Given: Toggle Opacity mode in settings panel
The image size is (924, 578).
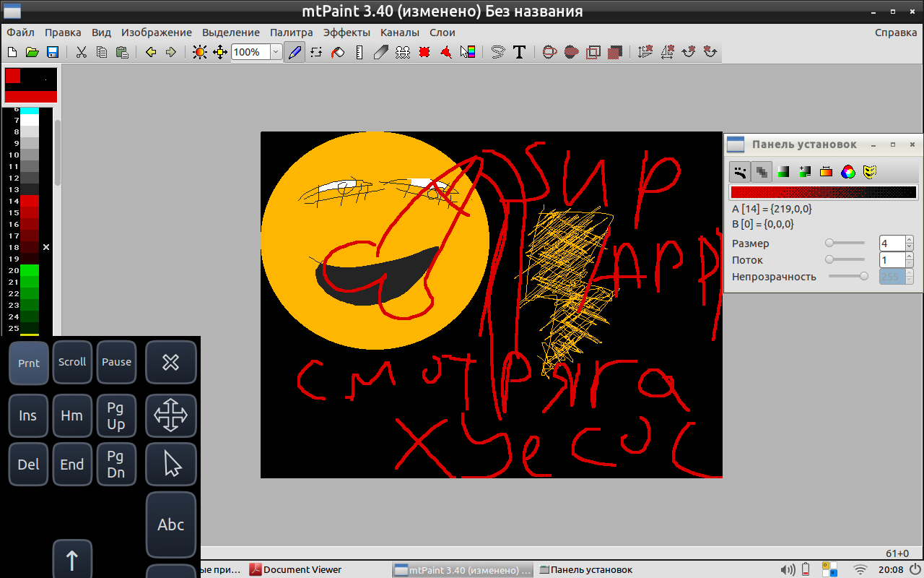Looking at the screenshot, I should [762, 172].
